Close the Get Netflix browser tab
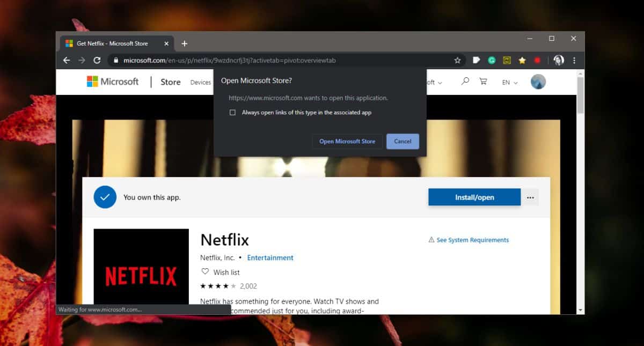Image resolution: width=644 pixels, height=346 pixels. click(x=166, y=43)
